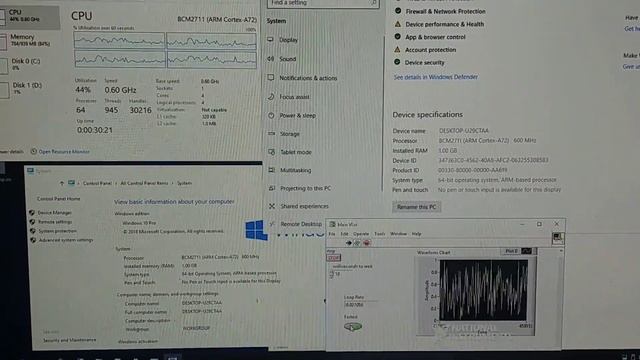Click the Focus assist moon icon
This screenshot has width=640, height=360.
[x=271, y=97]
